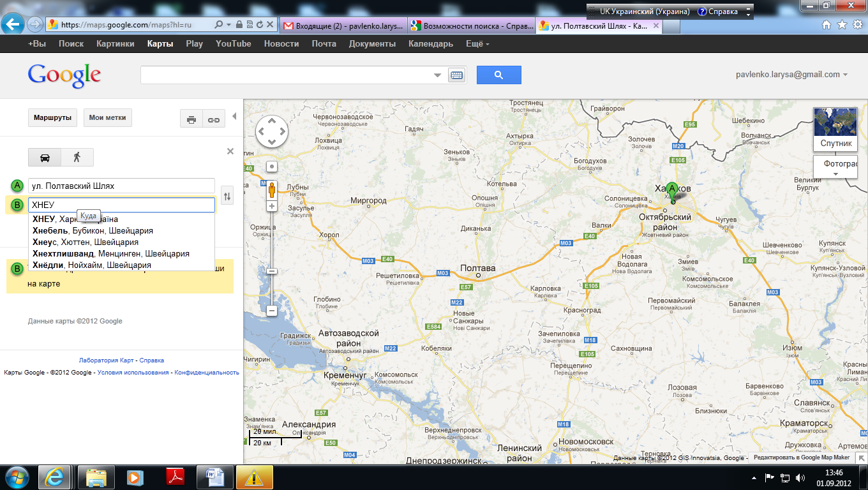868x490 pixels.
Task: Click the Маршруты button
Action: coord(52,118)
